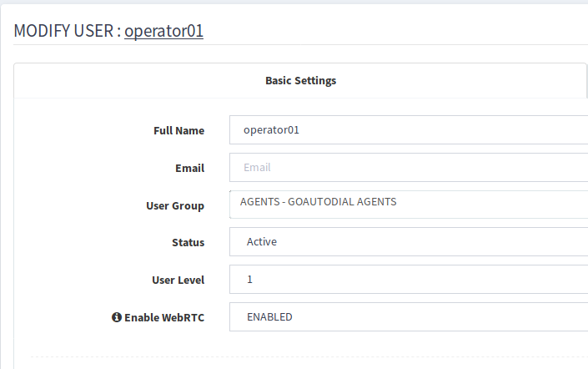Click the gray strip above the page

294,2
